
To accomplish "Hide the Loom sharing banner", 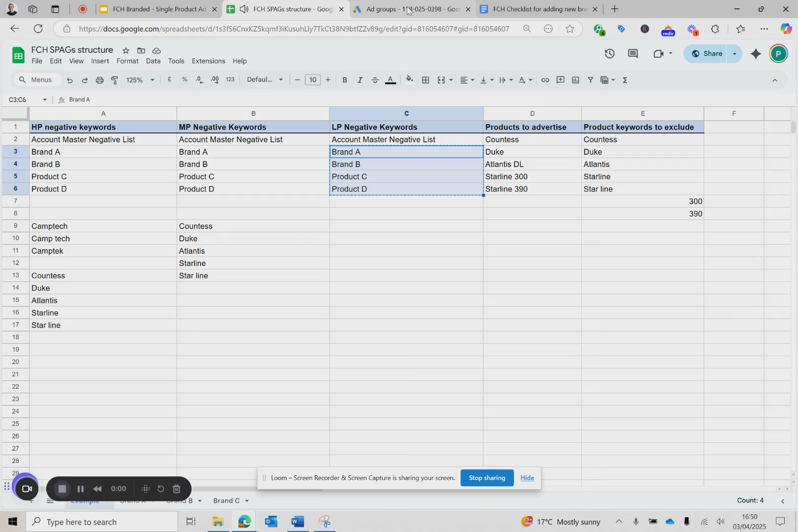I will (x=527, y=478).
